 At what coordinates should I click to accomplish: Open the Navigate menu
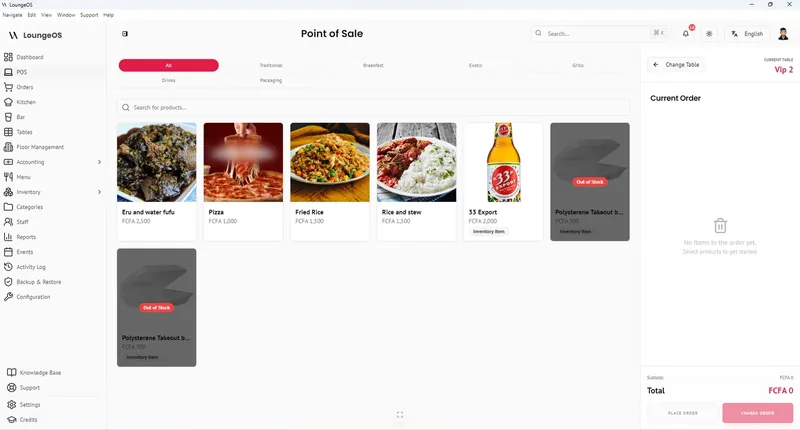click(x=12, y=15)
